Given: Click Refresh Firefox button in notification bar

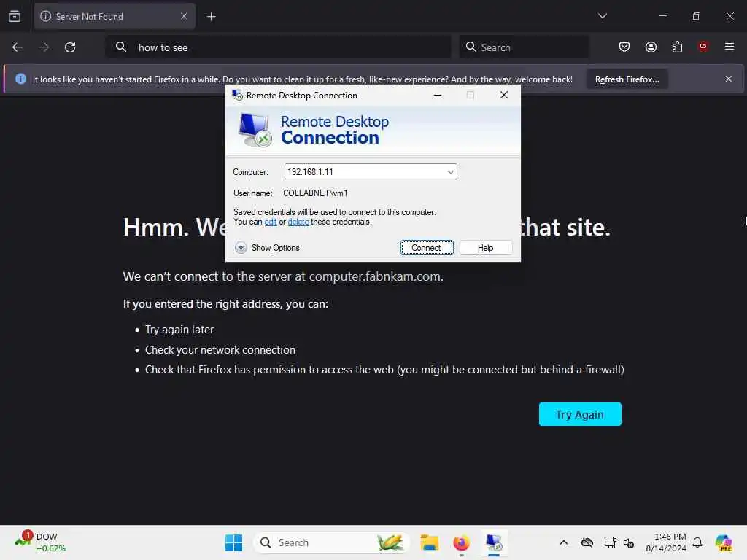Looking at the screenshot, I should tap(627, 79).
